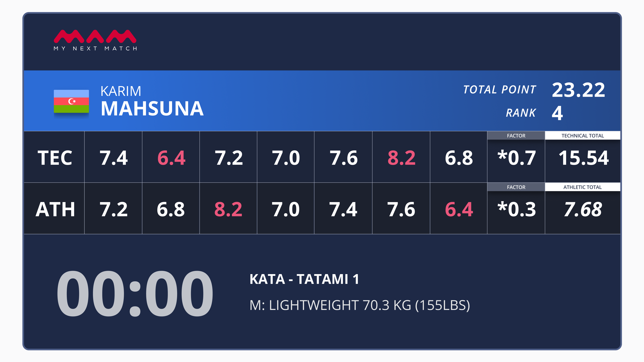This screenshot has height=362, width=644.
Task: Click the Technical Total header label
Action: point(582,136)
